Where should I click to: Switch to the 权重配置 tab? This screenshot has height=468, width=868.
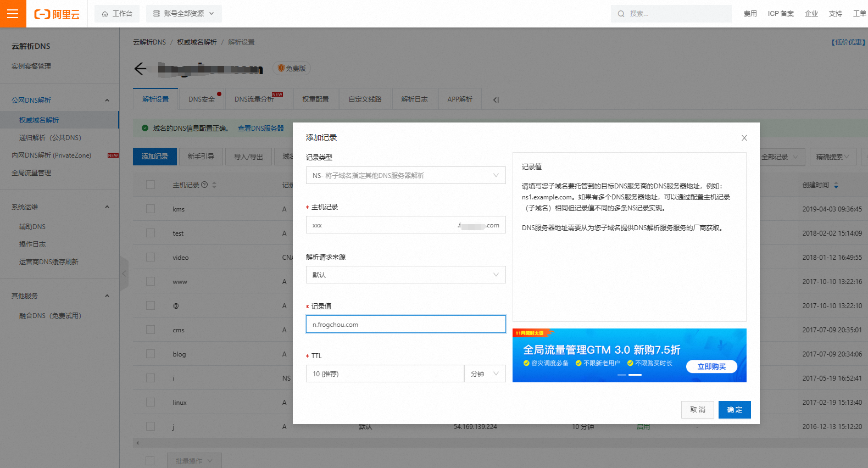pos(316,99)
